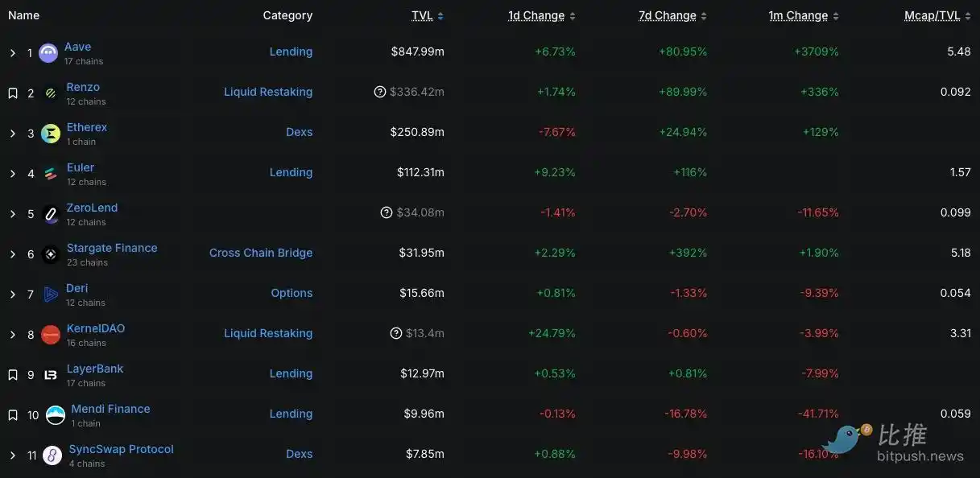Open the Cross Chain Bridge category link
Viewport: 980px width, 478px height.
click(261, 253)
